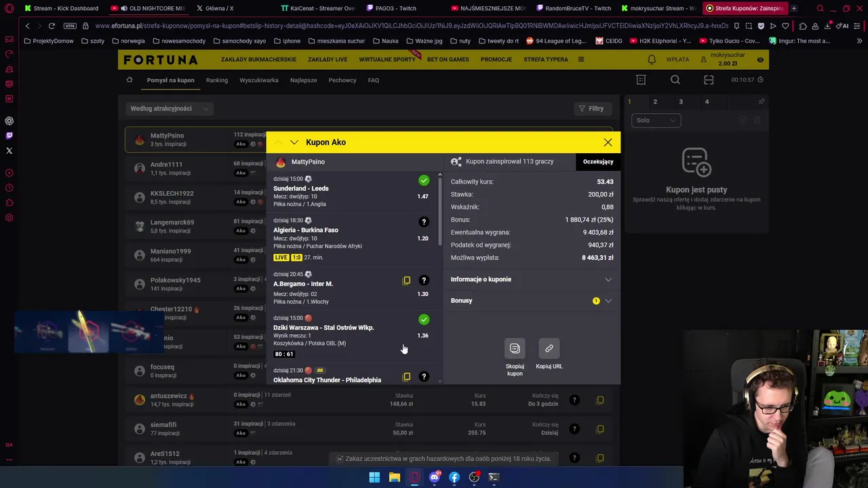Image resolution: width=868 pixels, height=488 pixels.
Task: Open the FAQ tab
Action: tap(374, 80)
